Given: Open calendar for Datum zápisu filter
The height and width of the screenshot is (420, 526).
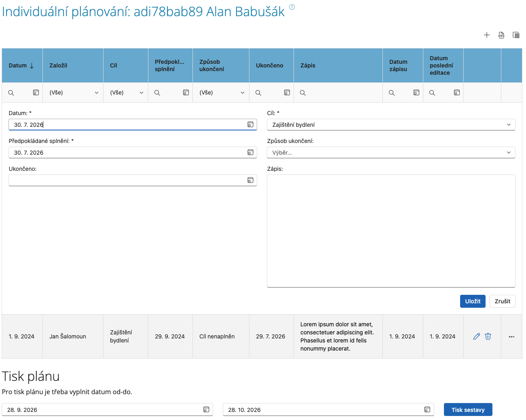Looking at the screenshot, I should tap(416, 92).
